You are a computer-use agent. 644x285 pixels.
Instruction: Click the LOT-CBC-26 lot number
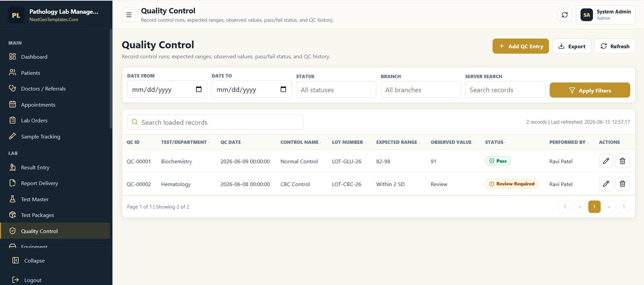click(347, 184)
